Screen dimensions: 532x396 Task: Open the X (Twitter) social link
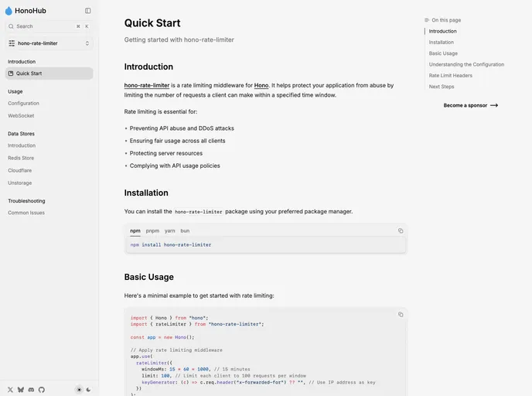10,389
